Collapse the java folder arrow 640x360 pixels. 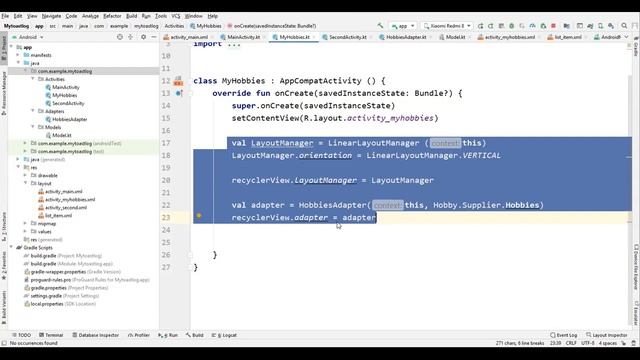18,63
